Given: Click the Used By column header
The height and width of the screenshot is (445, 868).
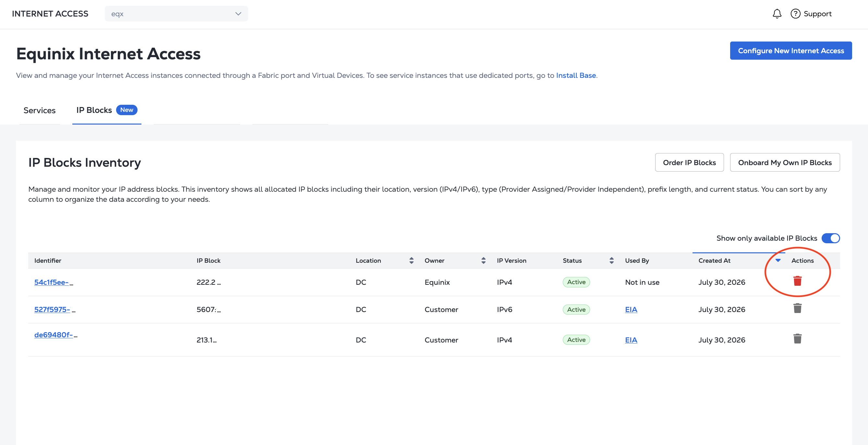Looking at the screenshot, I should (636, 260).
